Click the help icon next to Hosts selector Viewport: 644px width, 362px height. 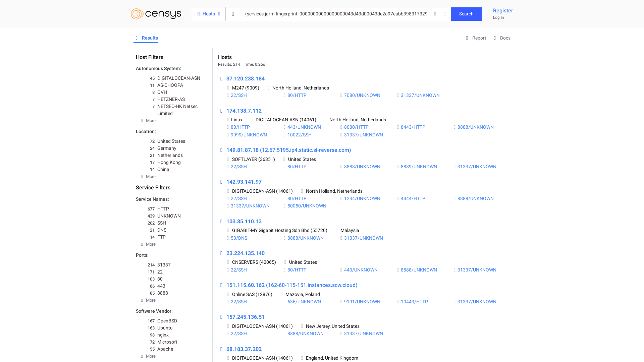[x=233, y=14]
